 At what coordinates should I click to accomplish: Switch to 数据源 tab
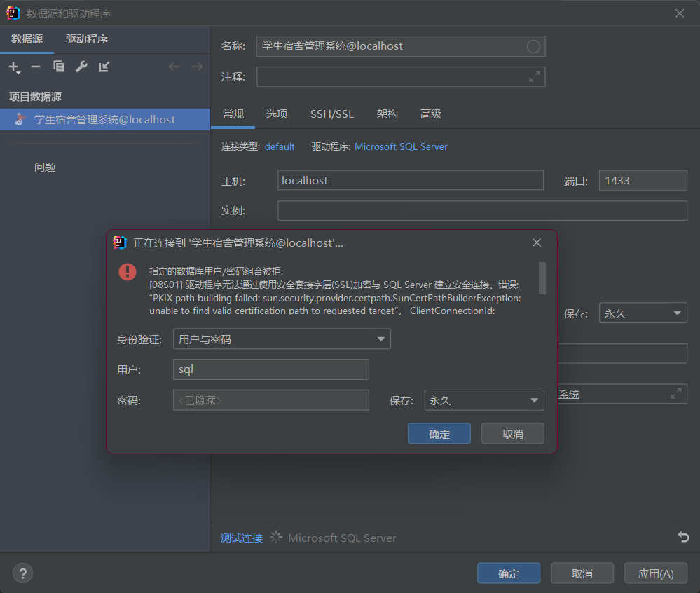[x=27, y=39]
